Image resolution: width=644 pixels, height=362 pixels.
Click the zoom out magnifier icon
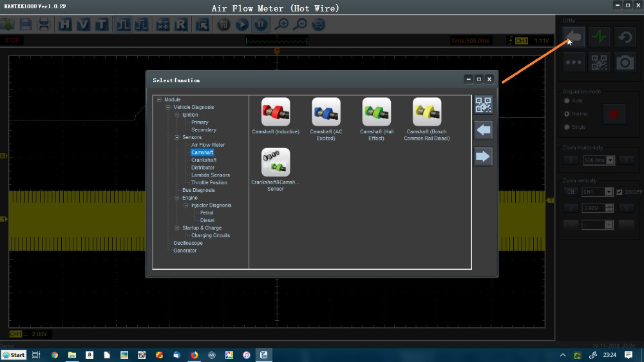click(300, 24)
